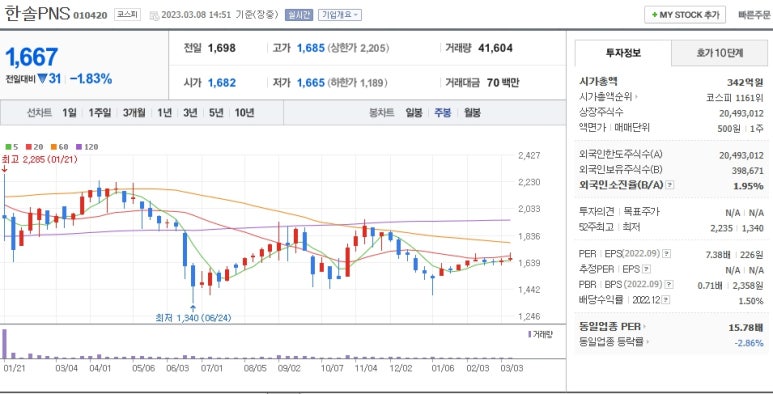Switch to the 투자정보 tab
This screenshot has height=394, width=773.
coord(623,53)
